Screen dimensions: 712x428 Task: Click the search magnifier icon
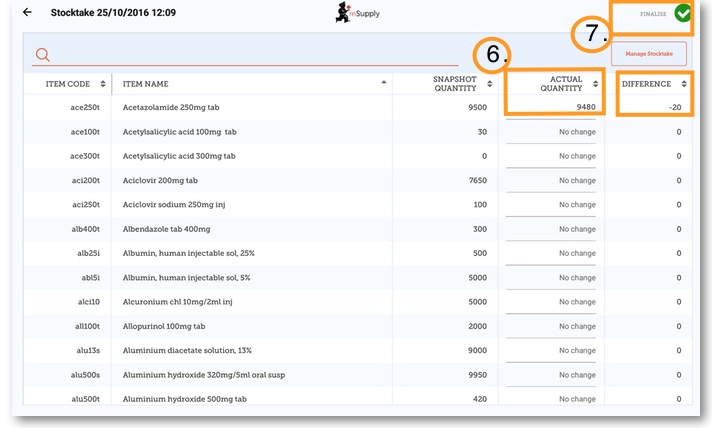[x=42, y=55]
